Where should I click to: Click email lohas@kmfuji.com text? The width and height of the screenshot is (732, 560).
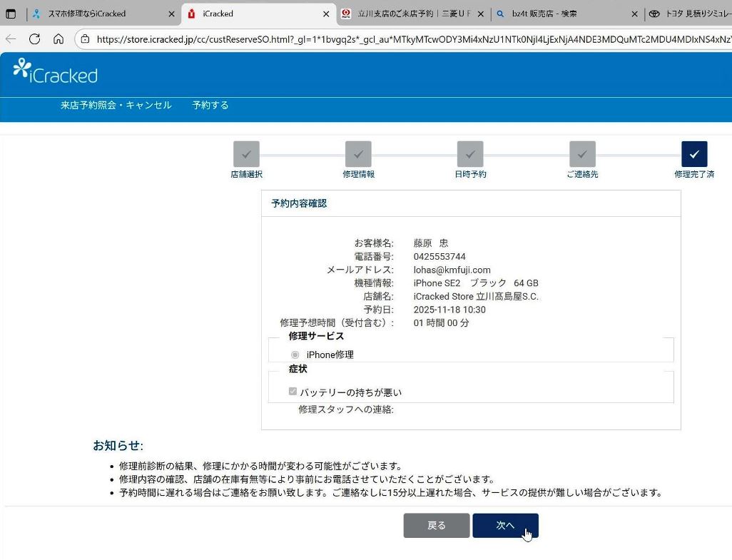(452, 270)
